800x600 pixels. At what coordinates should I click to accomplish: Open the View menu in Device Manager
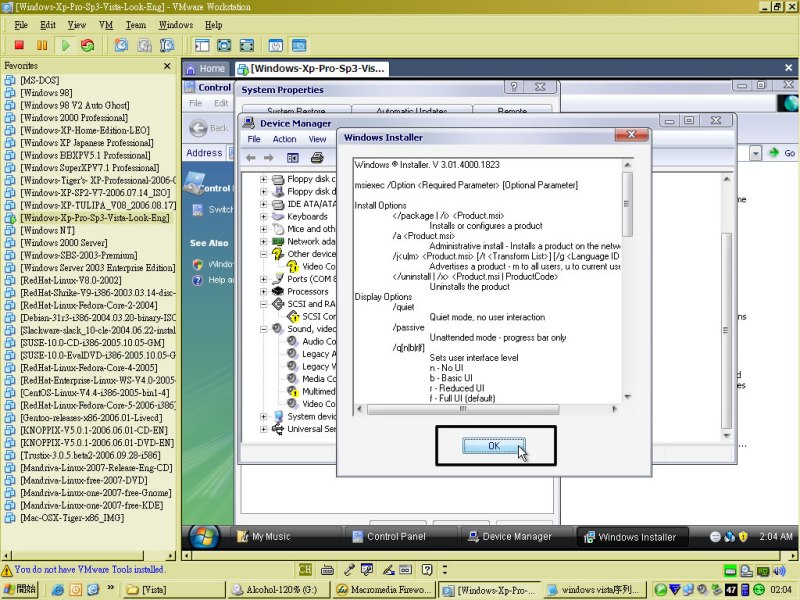point(317,139)
